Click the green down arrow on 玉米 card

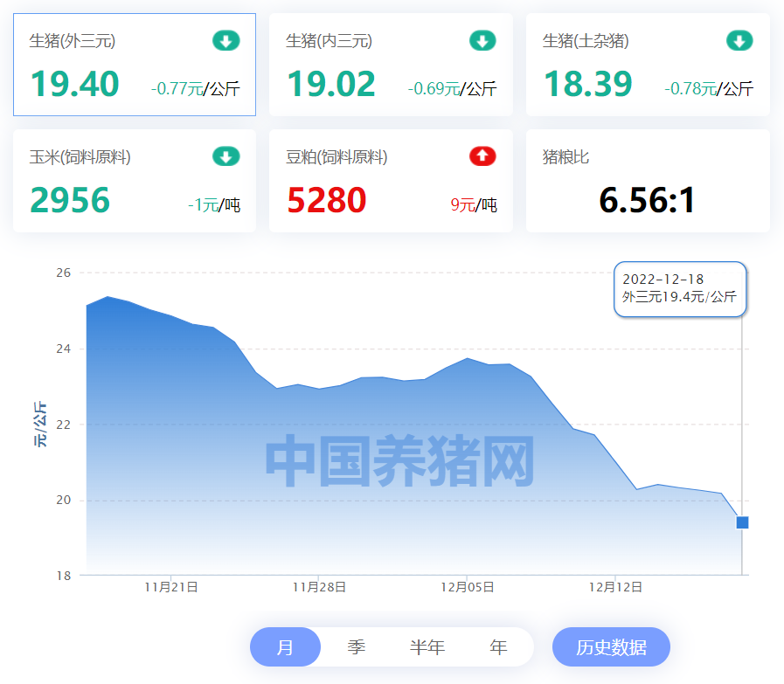coord(225,156)
